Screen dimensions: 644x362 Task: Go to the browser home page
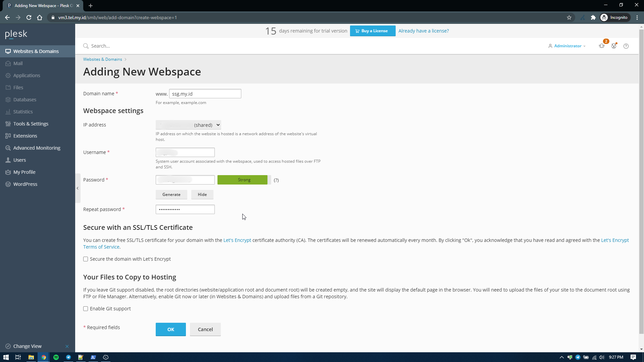(40, 17)
